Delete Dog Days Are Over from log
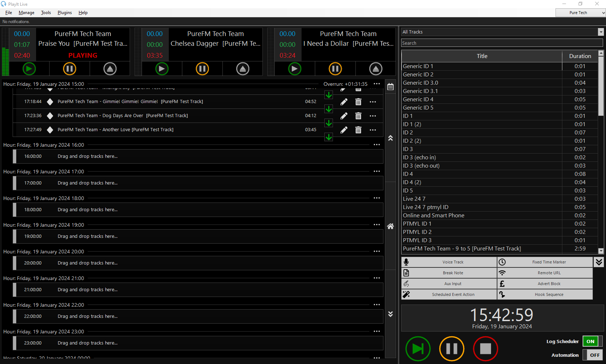 pyautogui.click(x=358, y=116)
